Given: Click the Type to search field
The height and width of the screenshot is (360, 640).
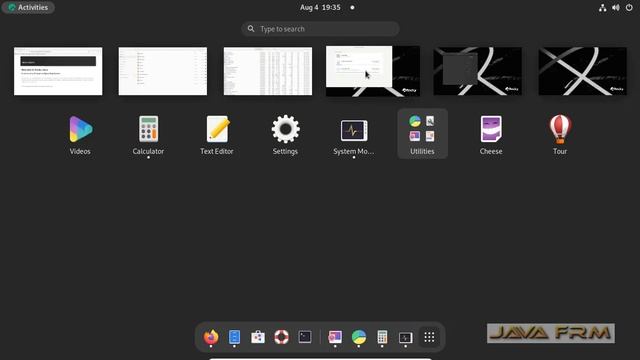Looking at the screenshot, I should [x=320, y=29].
